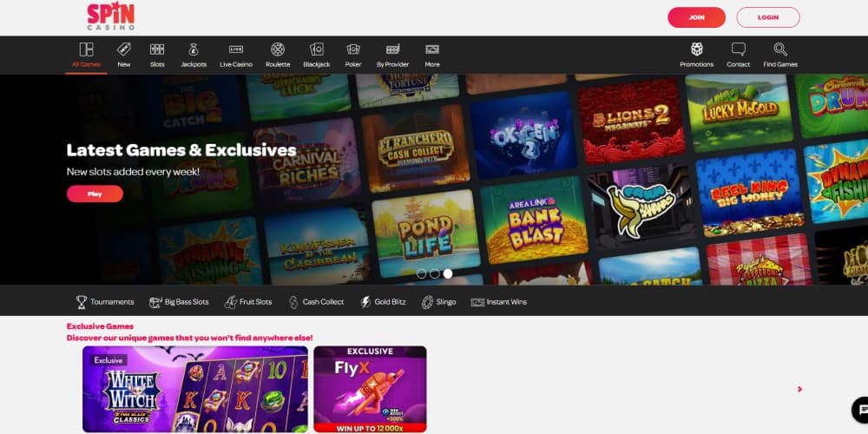Viewport: 868px width, 434px height.
Task: Open the Blackjack cards icon
Action: (317, 49)
